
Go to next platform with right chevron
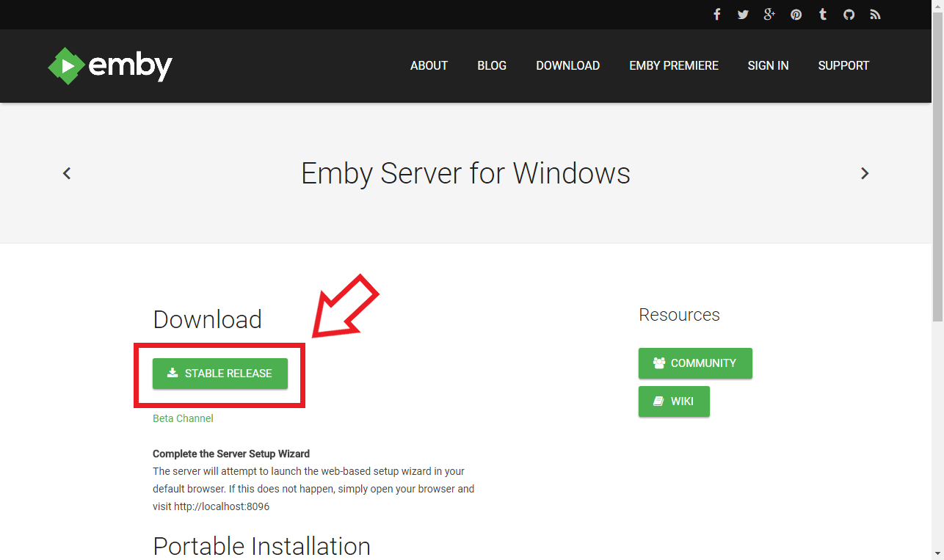coord(865,173)
